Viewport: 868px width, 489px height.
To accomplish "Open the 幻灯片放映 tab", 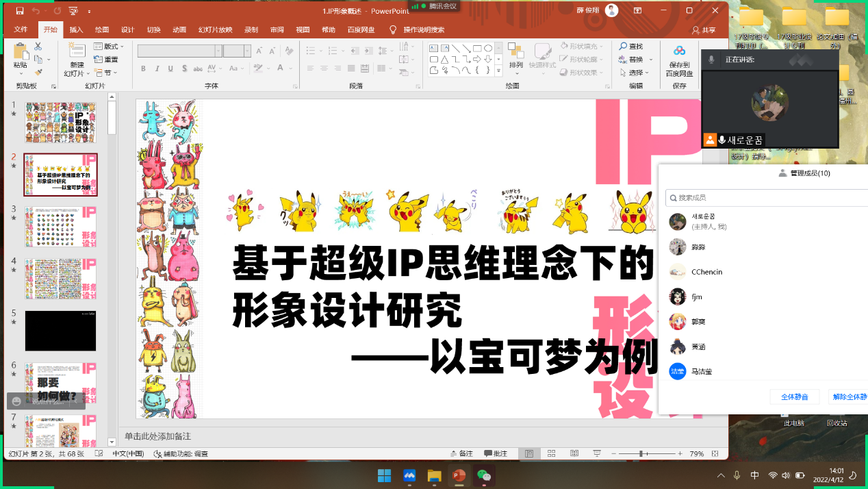I will point(216,30).
